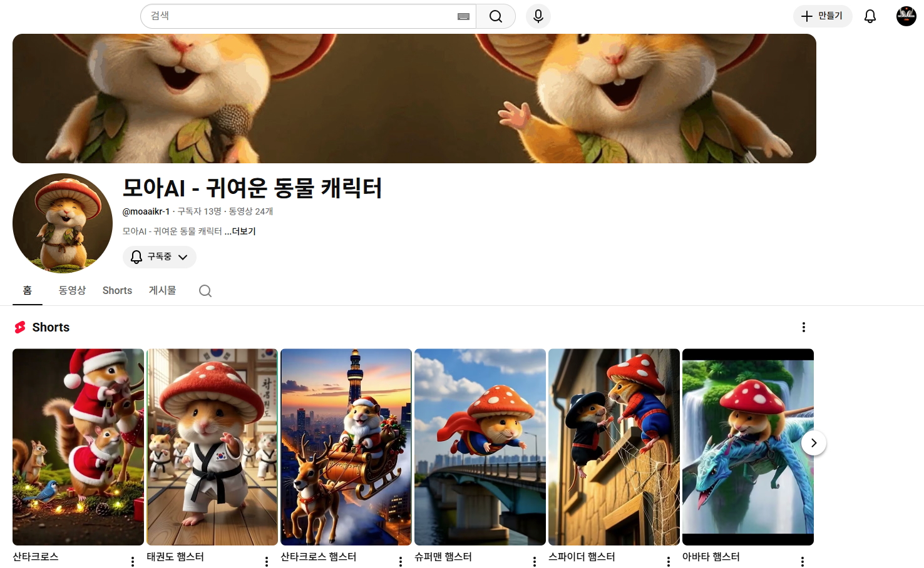The width and height of the screenshot is (924, 568).
Task: Toggle subscription with the 구독중 button
Action: (x=155, y=256)
